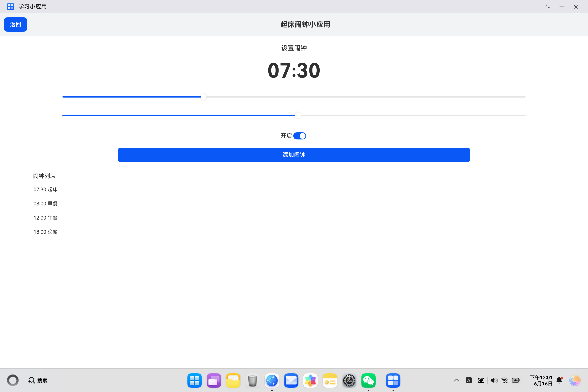Open the Wi-Fi network tray icon
This screenshot has width=588, height=392.
point(505,380)
